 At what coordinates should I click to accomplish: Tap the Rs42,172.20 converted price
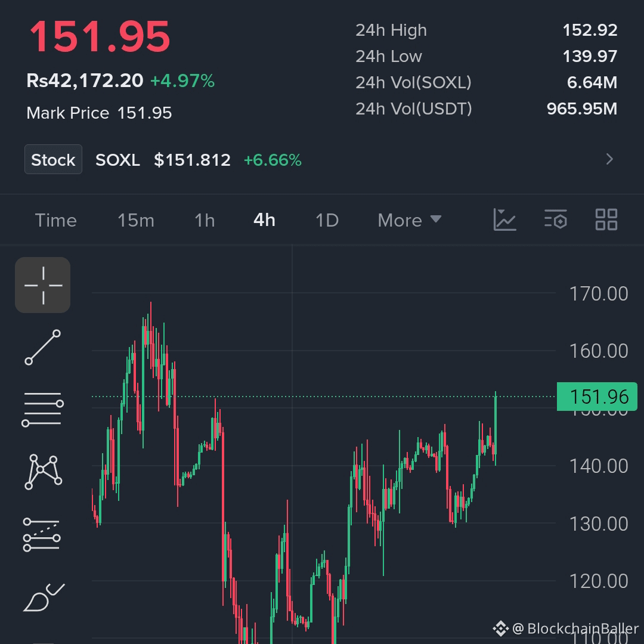click(85, 80)
